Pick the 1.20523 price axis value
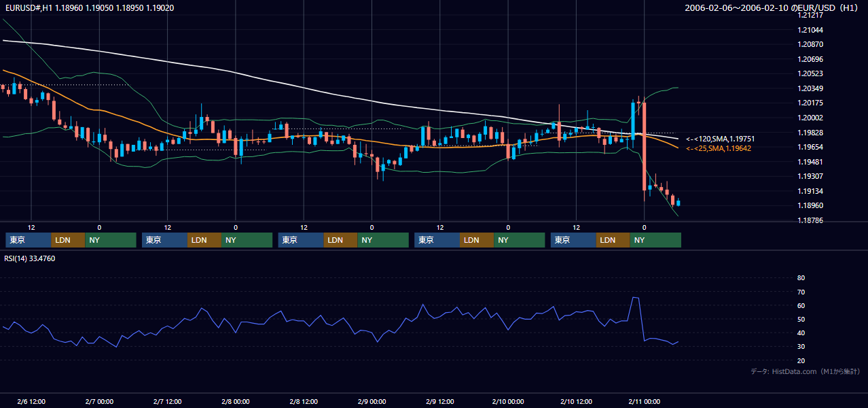Image resolution: width=868 pixels, height=408 pixels. click(x=810, y=74)
